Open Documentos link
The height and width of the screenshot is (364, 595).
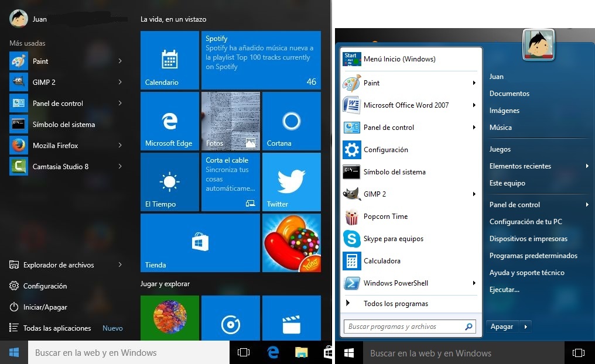(x=509, y=94)
